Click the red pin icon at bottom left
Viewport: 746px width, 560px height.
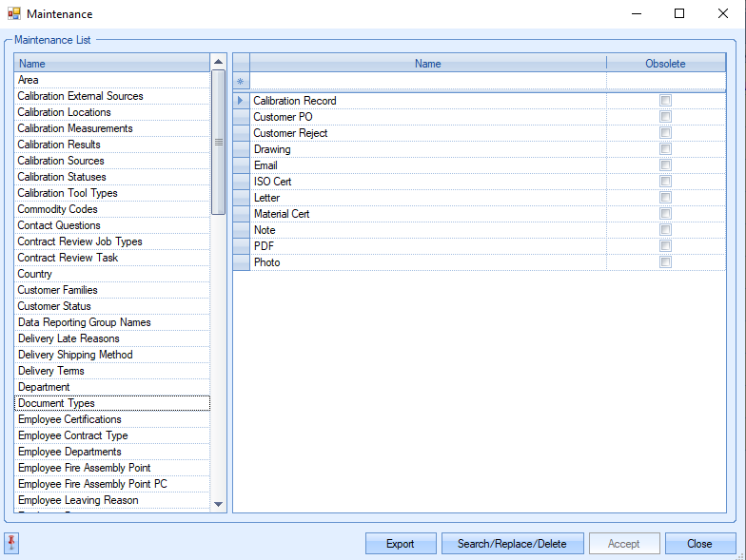click(11, 543)
